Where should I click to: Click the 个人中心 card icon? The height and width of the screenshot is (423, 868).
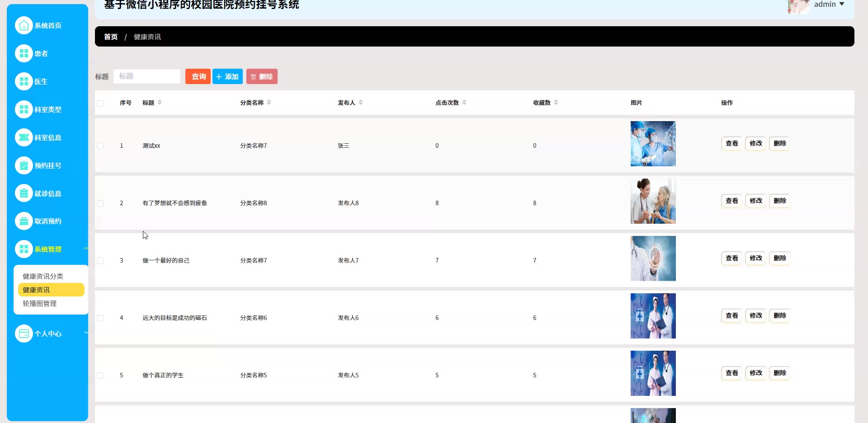coord(24,334)
